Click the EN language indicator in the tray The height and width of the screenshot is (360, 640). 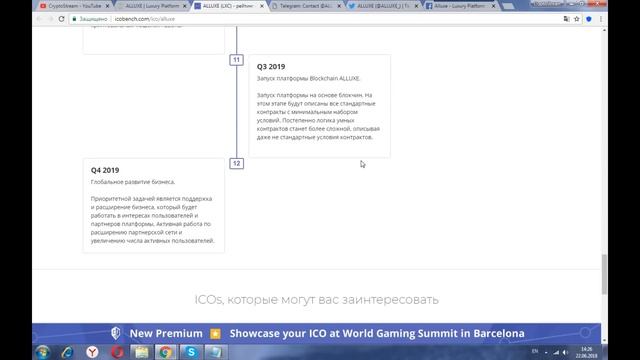tap(535, 351)
